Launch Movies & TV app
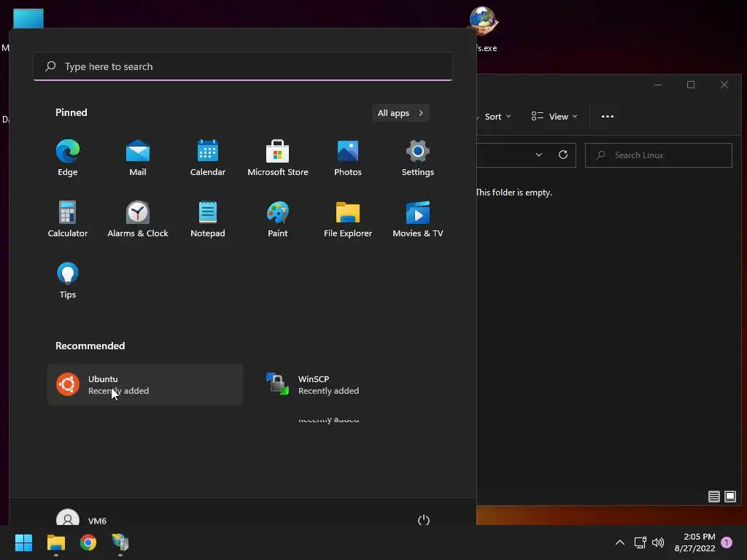Screen dimensions: 747x560 [x=418, y=219]
